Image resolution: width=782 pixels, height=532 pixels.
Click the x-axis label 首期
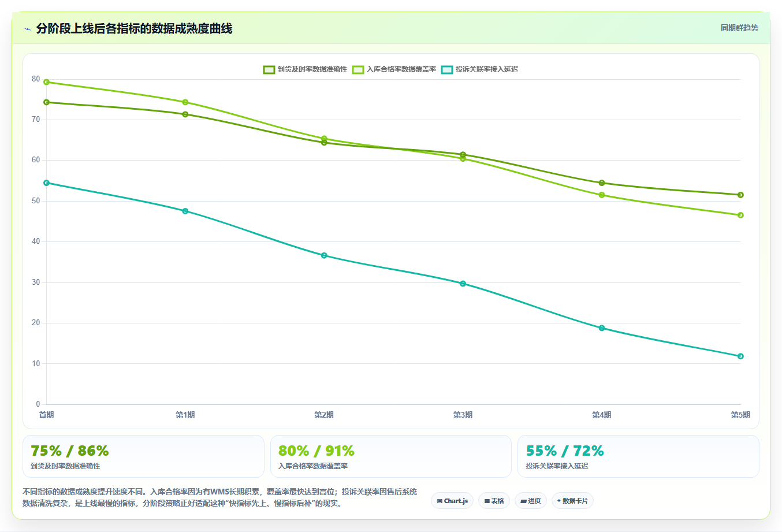46,415
